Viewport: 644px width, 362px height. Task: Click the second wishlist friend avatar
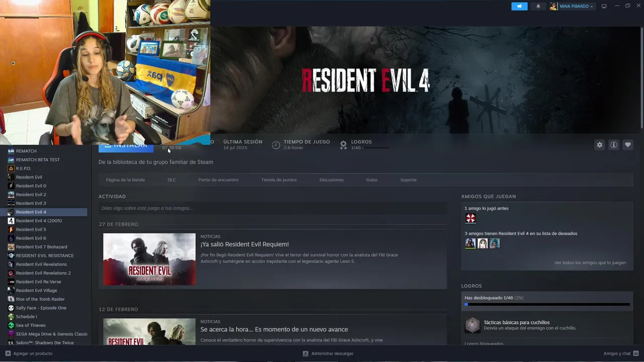pos(482,243)
